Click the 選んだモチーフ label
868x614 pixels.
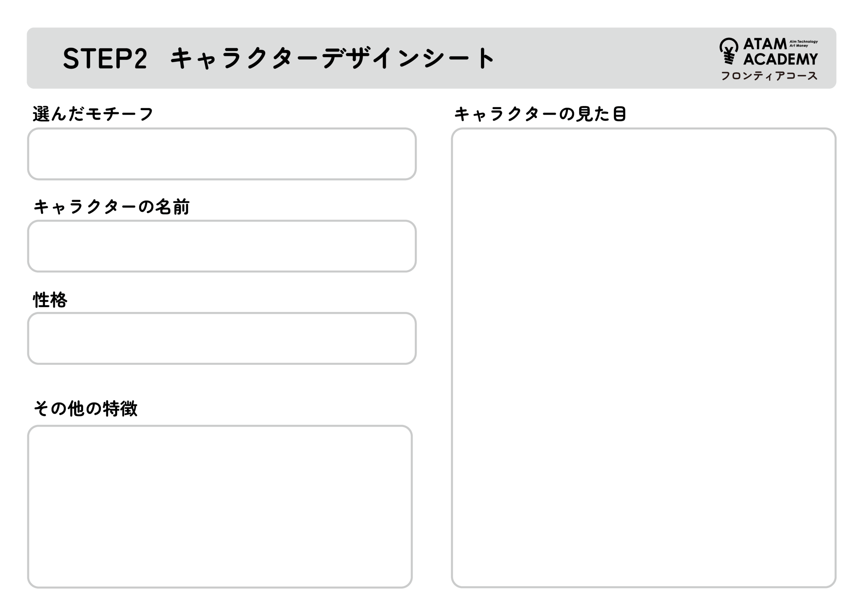pyautogui.click(x=93, y=114)
